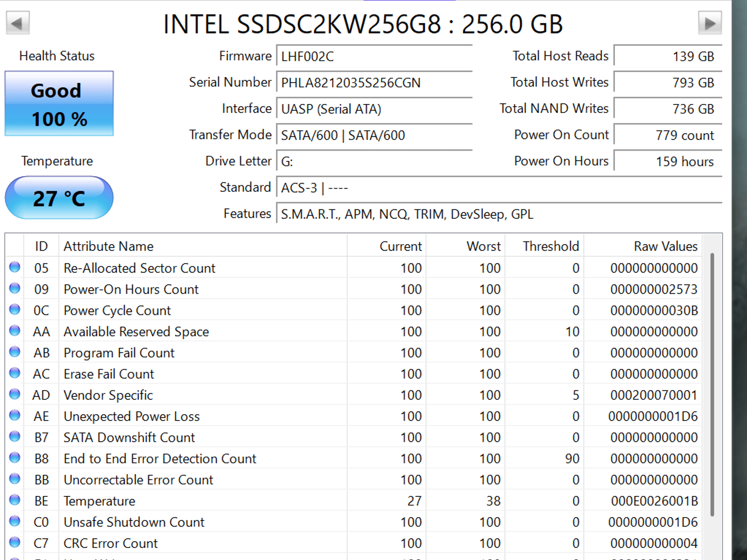747x560 pixels.
Task: Click the 27 °C temperature indicator
Action: click(59, 198)
